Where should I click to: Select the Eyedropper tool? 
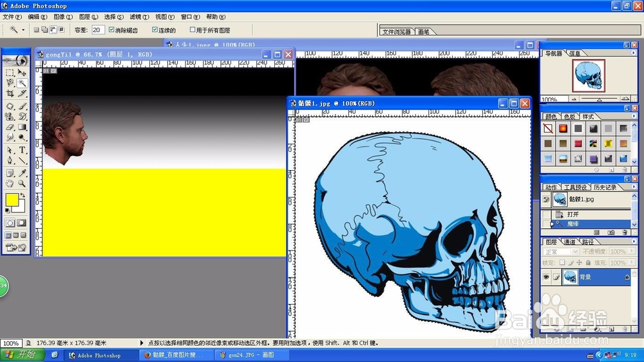pos(22,173)
